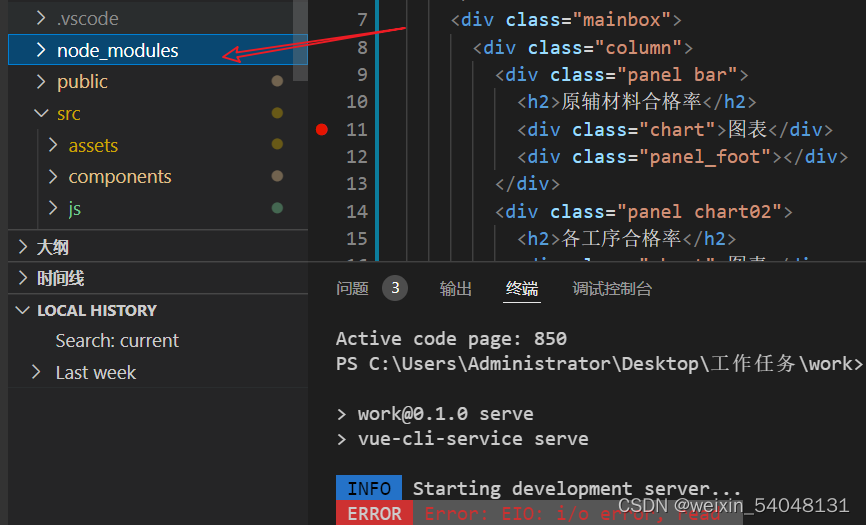Select the components folder name
This screenshot has width=866, height=525.
120,177
